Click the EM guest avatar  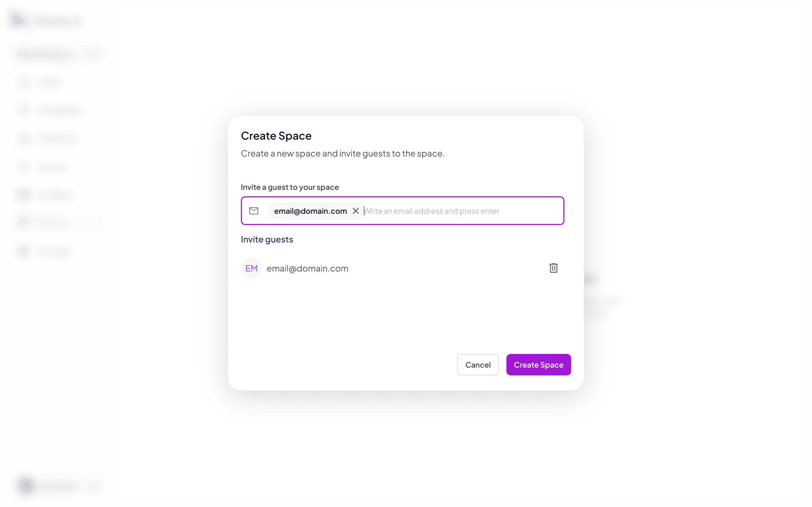251,268
